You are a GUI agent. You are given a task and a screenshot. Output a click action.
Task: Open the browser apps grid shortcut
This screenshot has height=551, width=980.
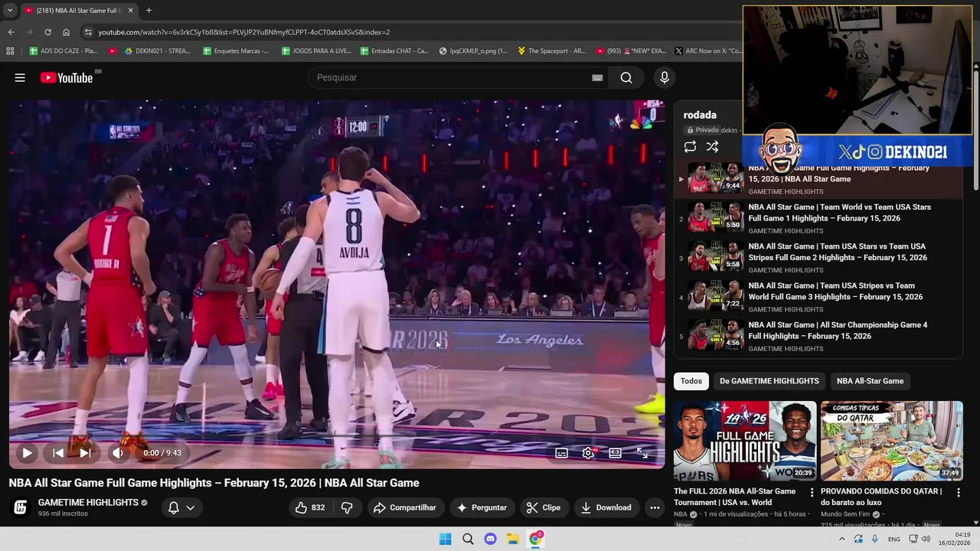point(10,51)
